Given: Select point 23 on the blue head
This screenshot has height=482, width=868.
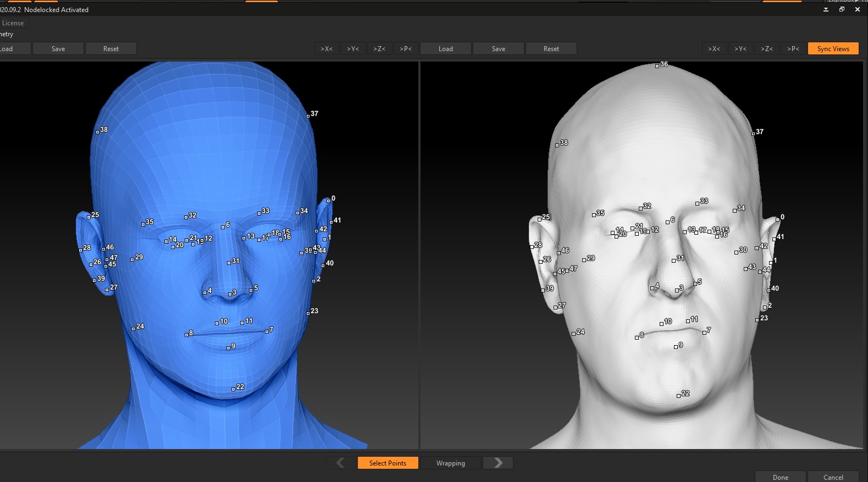Looking at the screenshot, I should 308,313.
